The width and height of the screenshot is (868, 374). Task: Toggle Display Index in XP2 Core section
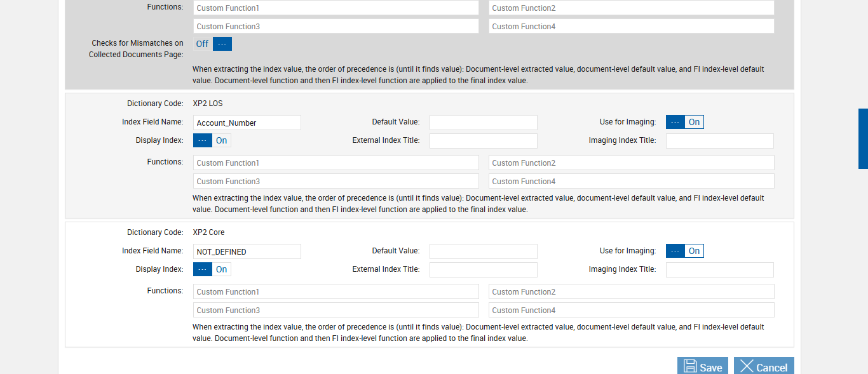tap(212, 269)
